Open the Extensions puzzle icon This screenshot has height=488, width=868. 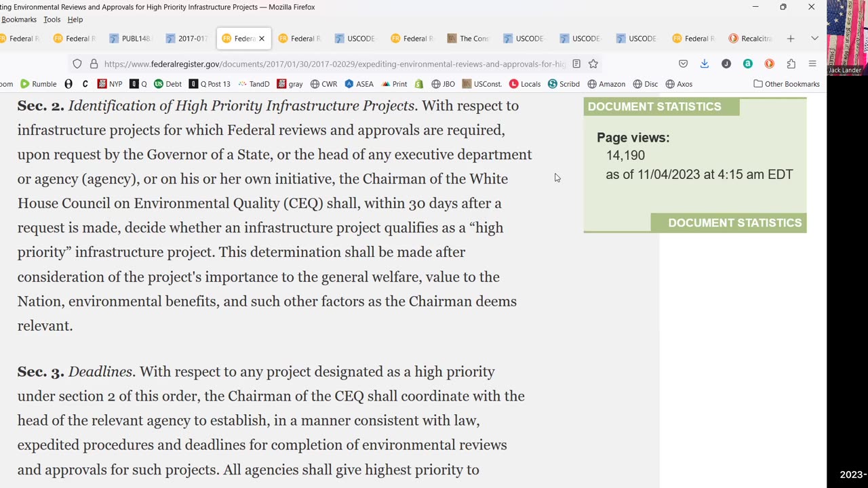click(x=791, y=64)
